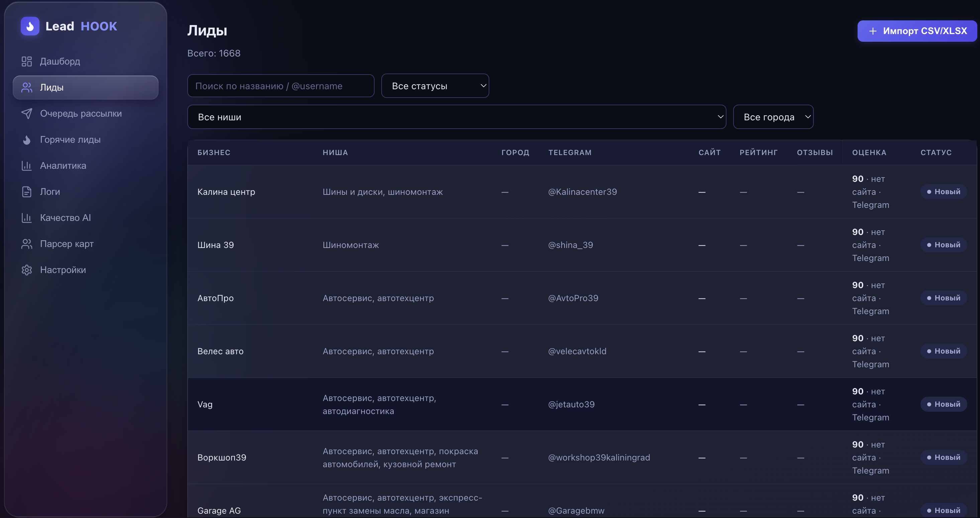
Task: Open the Парсер карт page
Action: coord(86,244)
